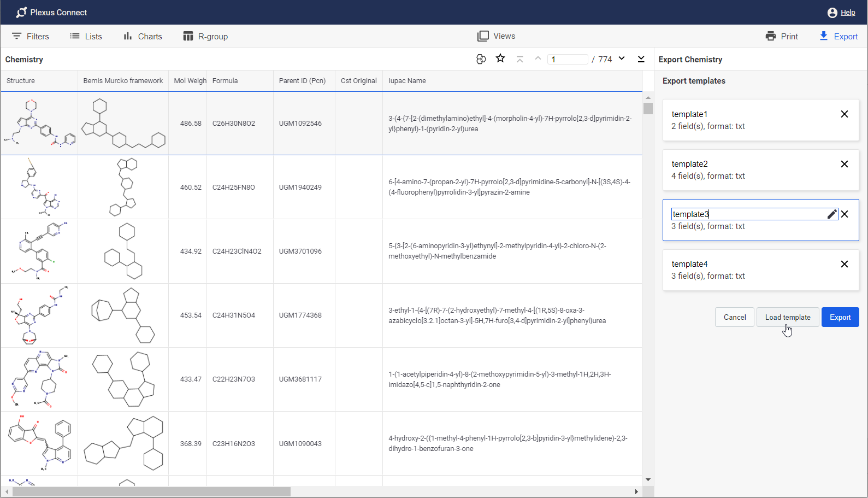The height and width of the screenshot is (498, 868).
Task: Go to next record chevron
Action: (x=622, y=58)
